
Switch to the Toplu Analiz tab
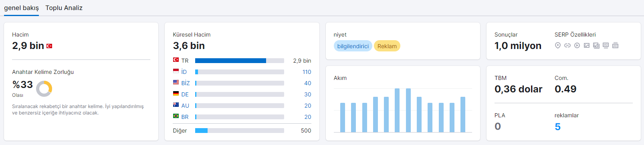(64, 8)
